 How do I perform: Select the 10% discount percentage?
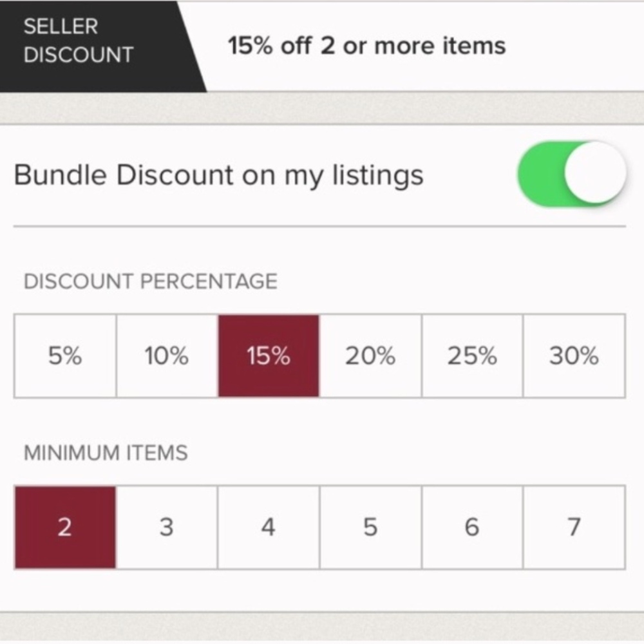tap(166, 355)
